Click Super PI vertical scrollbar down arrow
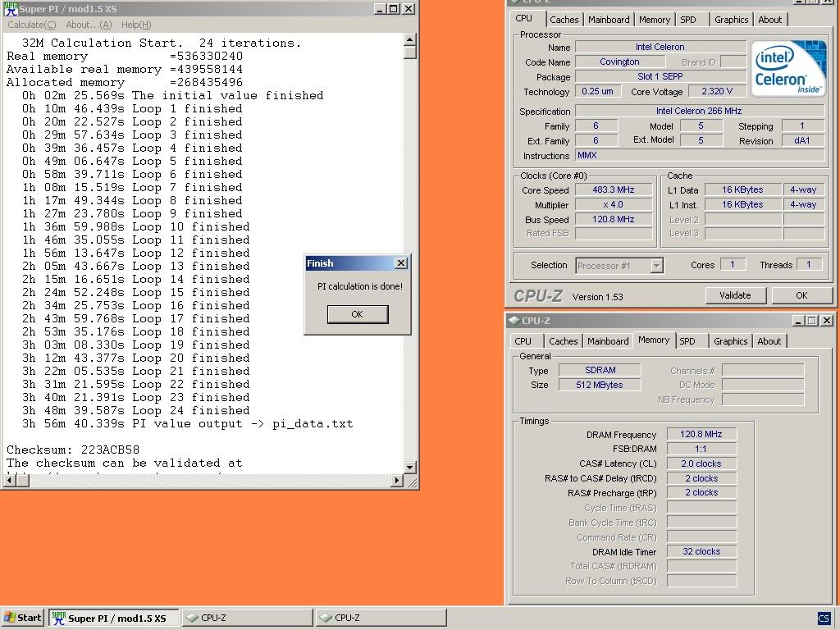This screenshot has width=840, height=630. tap(410, 467)
